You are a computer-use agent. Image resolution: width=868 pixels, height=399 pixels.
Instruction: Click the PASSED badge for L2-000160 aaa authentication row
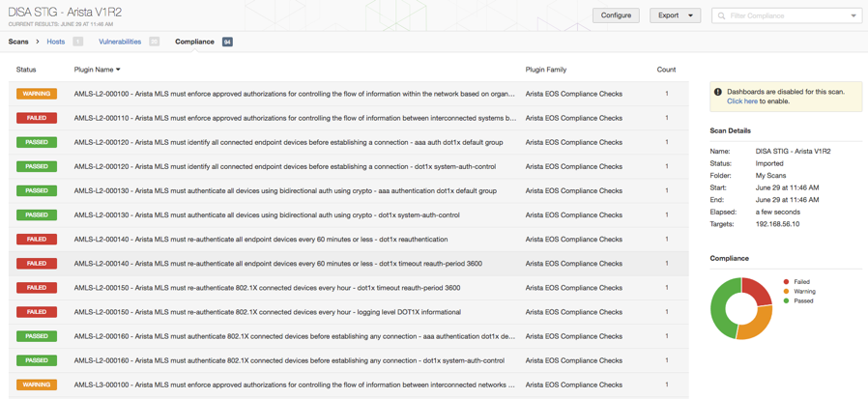tap(37, 336)
